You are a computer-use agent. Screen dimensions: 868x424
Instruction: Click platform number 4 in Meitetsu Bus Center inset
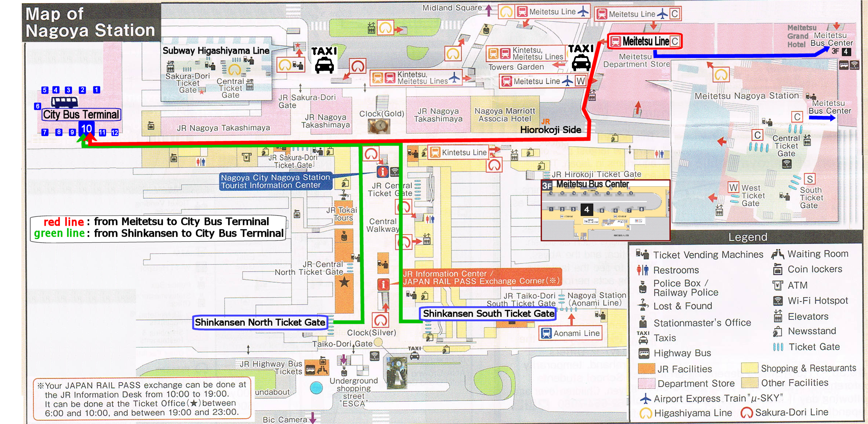click(587, 209)
